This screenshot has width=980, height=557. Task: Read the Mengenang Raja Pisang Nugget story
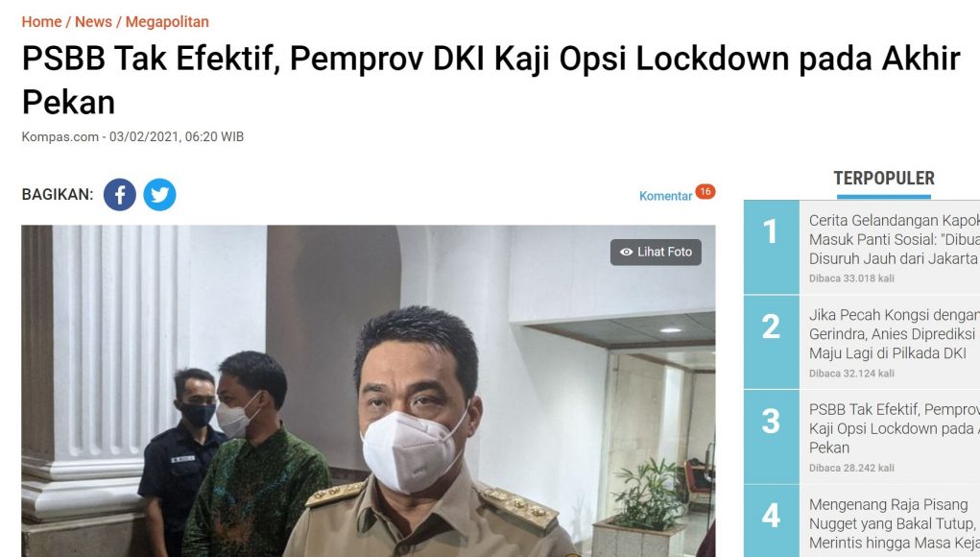tap(894, 523)
